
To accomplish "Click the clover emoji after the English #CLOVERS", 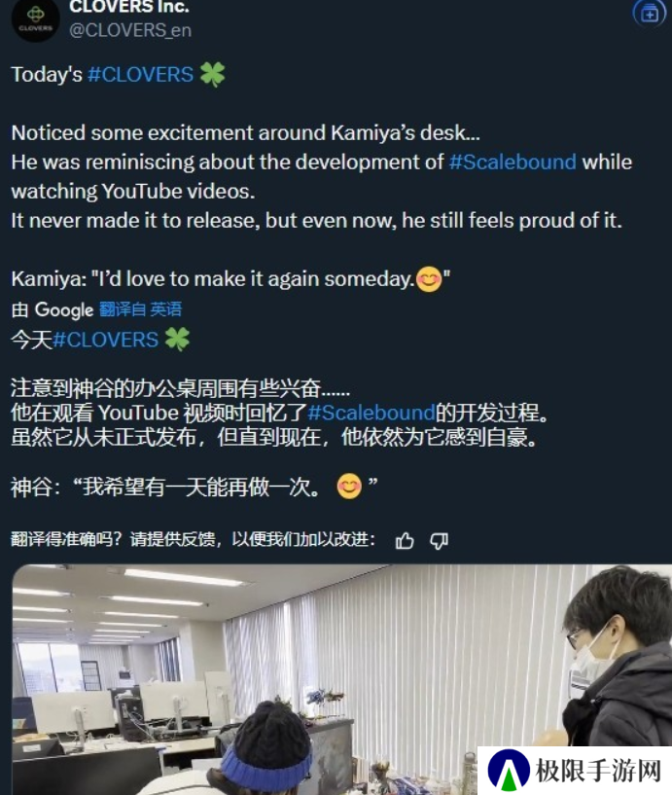I will coord(212,75).
